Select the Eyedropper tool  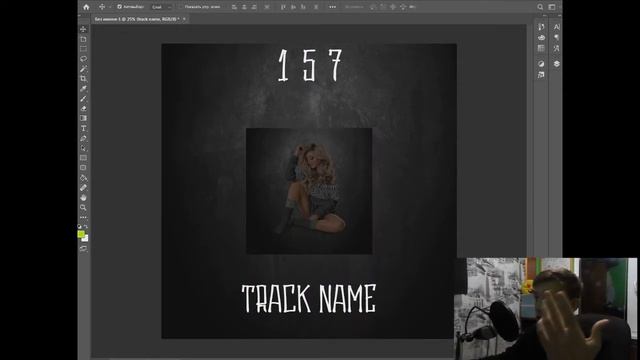coord(83,89)
